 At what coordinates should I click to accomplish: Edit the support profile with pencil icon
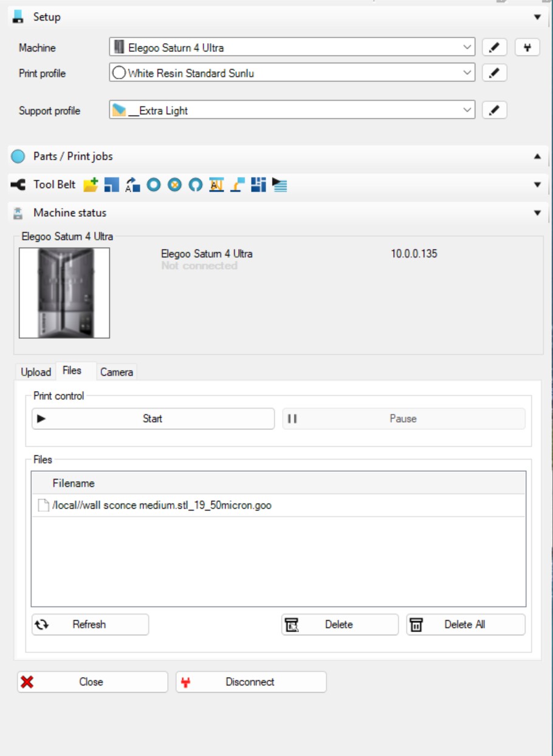pyautogui.click(x=495, y=110)
